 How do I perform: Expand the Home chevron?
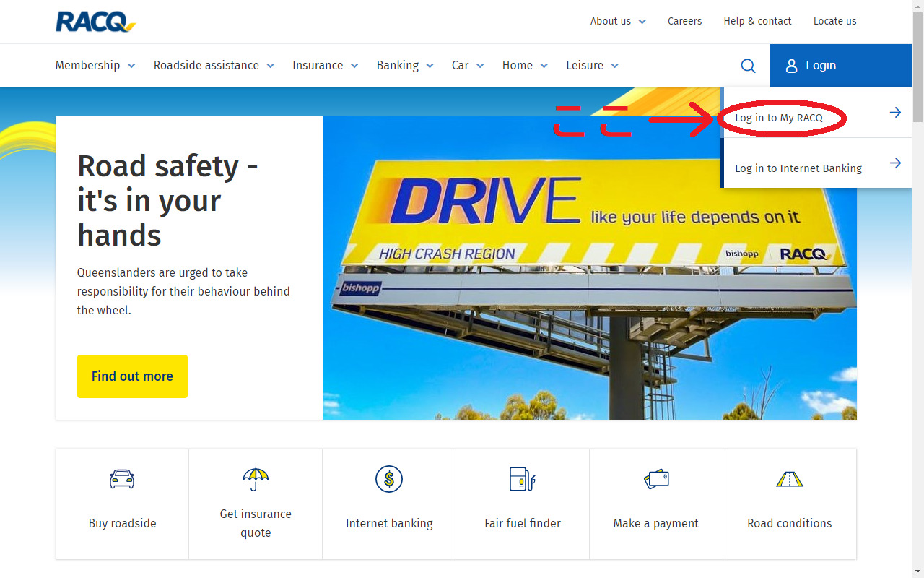(544, 66)
